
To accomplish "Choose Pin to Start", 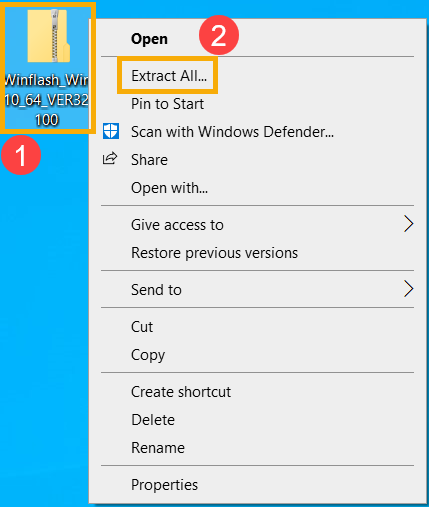I will point(167,104).
